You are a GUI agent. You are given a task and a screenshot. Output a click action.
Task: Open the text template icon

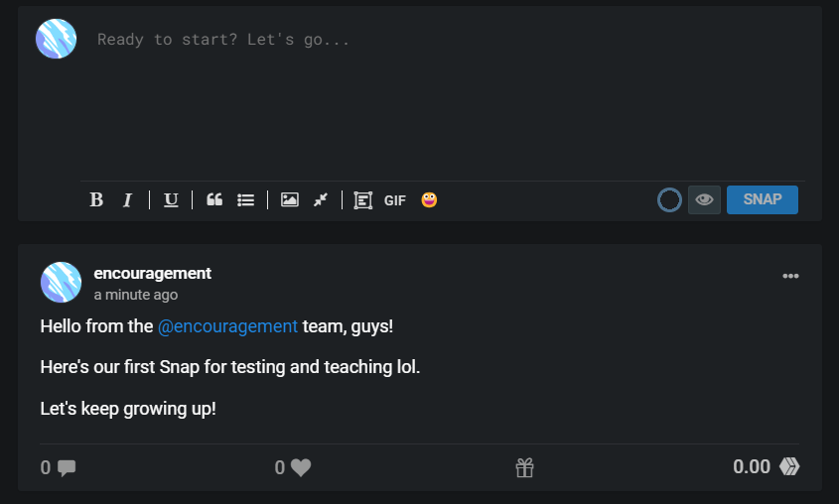tap(362, 200)
